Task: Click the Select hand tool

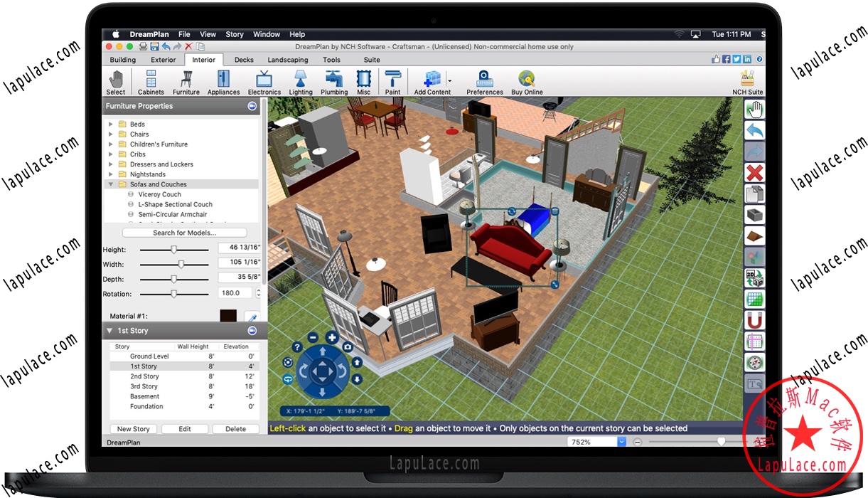Action: (116, 83)
